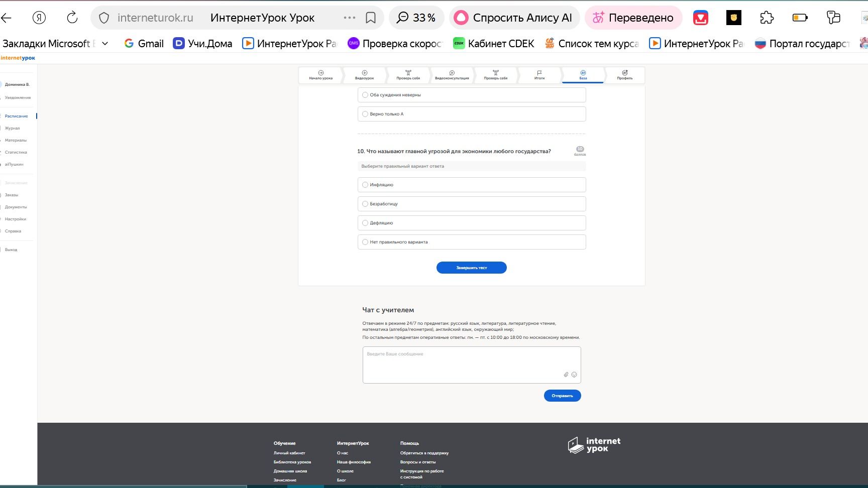Open the Наша философия footer link
The height and width of the screenshot is (488, 868).
[354, 462]
